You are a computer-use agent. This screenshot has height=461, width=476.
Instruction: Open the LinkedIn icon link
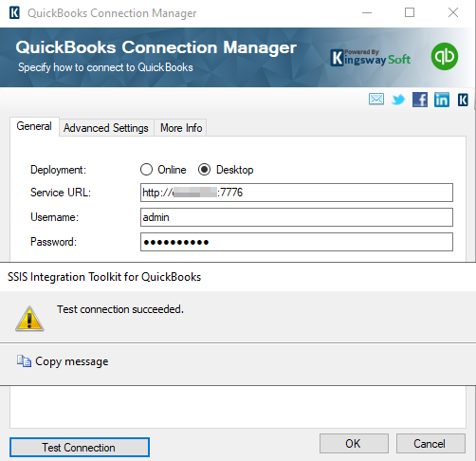coord(442,100)
